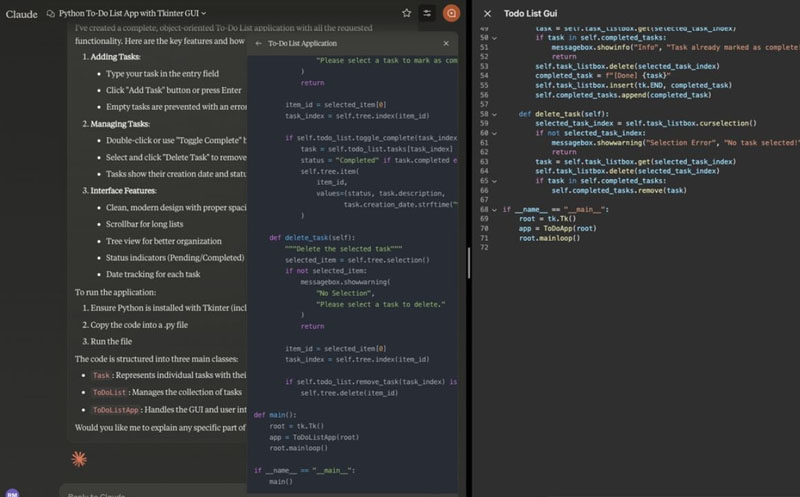The width and height of the screenshot is (800, 497).
Task: Open the Python To-Do List App title dropdown
Action: (133, 13)
